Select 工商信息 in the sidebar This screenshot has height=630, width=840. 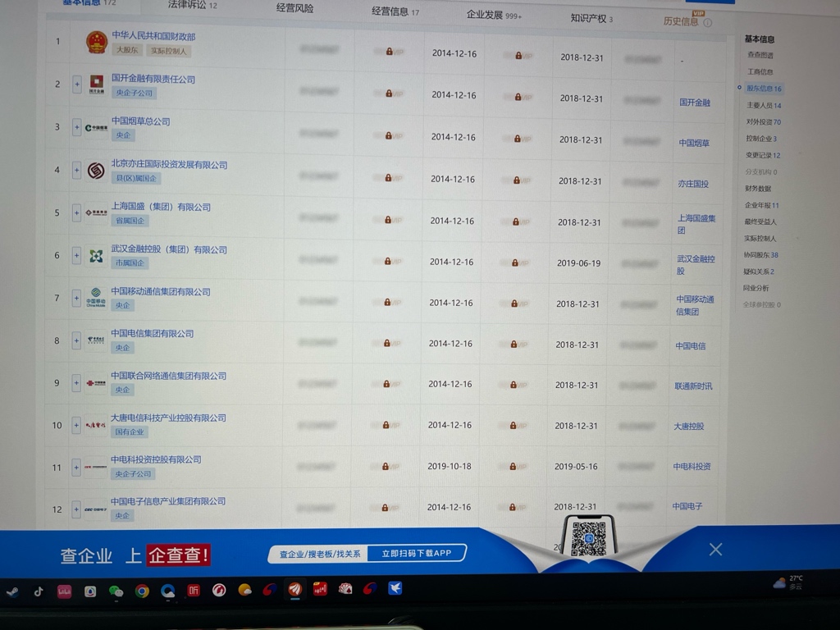click(760, 71)
